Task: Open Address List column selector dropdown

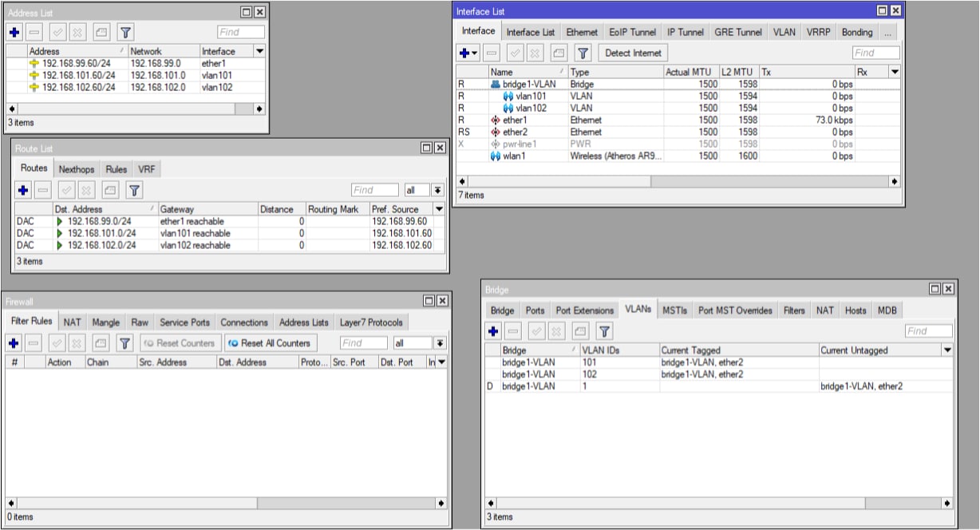Action: (259, 51)
